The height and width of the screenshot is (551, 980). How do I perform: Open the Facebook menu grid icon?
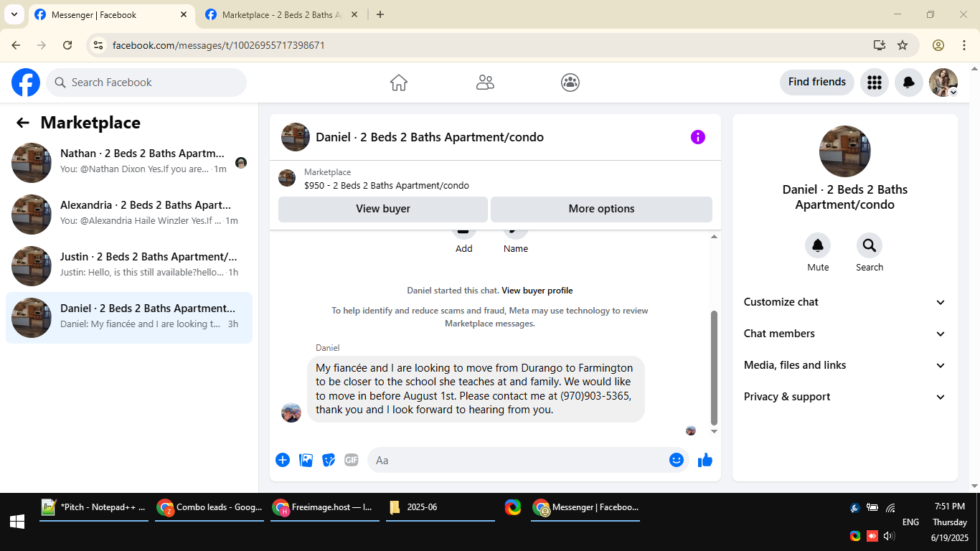click(874, 83)
